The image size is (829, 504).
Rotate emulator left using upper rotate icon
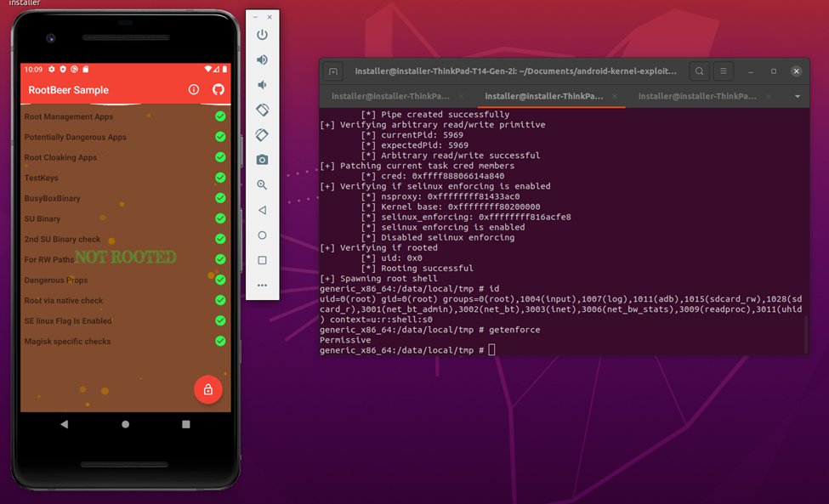click(x=262, y=110)
